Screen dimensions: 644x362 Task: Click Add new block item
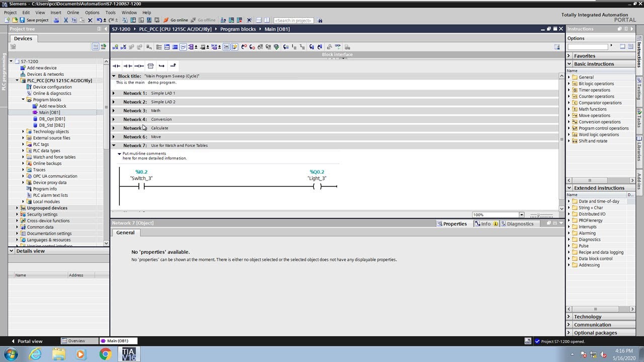click(52, 106)
